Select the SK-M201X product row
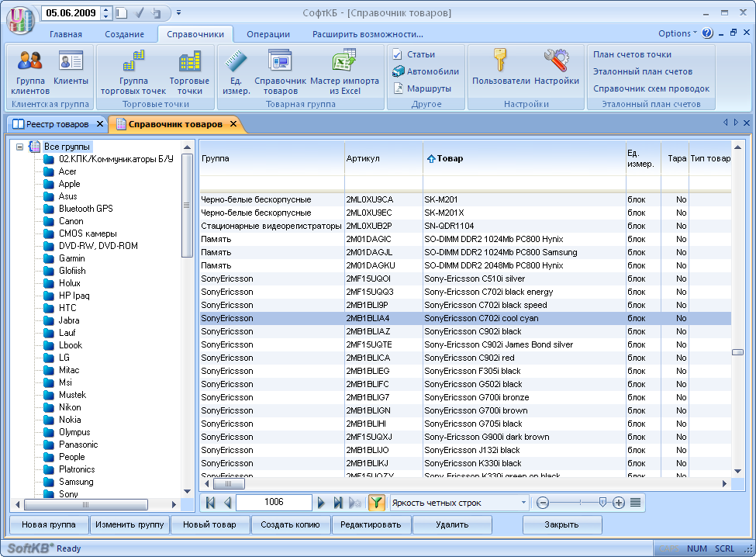The height and width of the screenshot is (557, 756). (465, 213)
